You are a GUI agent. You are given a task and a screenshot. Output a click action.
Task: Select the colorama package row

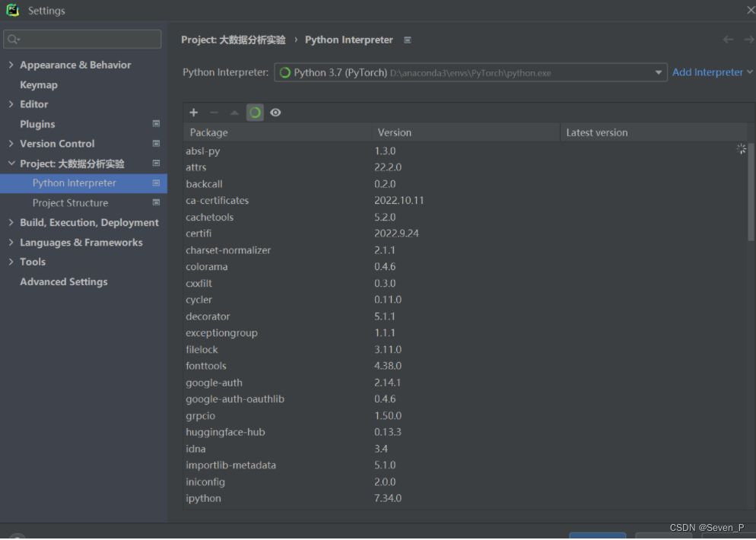click(x=465, y=267)
